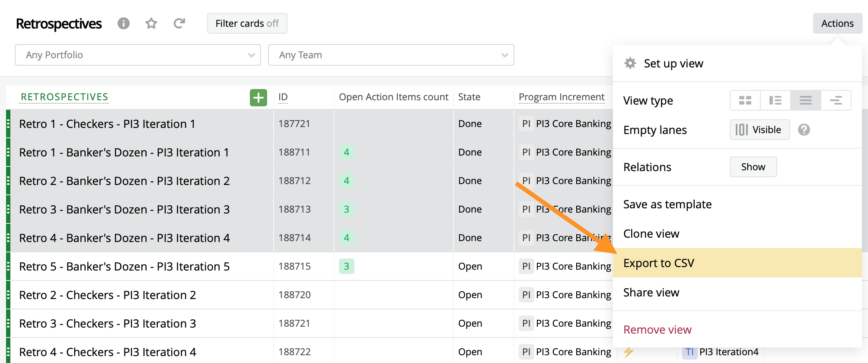868x363 pixels.
Task: Show relations with the Show button
Action: pos(753,167)
